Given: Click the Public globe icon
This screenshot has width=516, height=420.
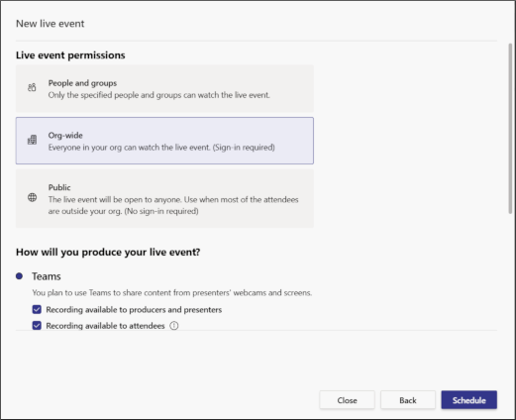Looking at the screenshot, I should coord(32,197).
